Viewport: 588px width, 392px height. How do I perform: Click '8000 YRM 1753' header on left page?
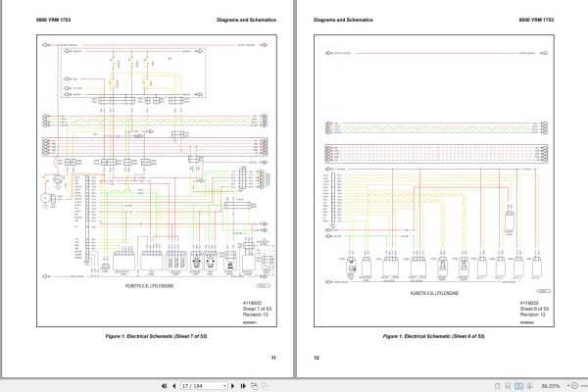point(53,20)
